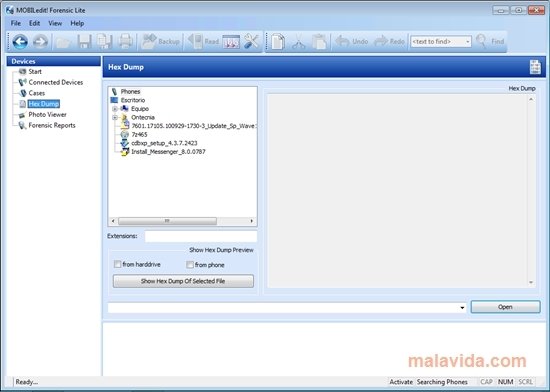Click the Find magnifier icon

point(481,42)
